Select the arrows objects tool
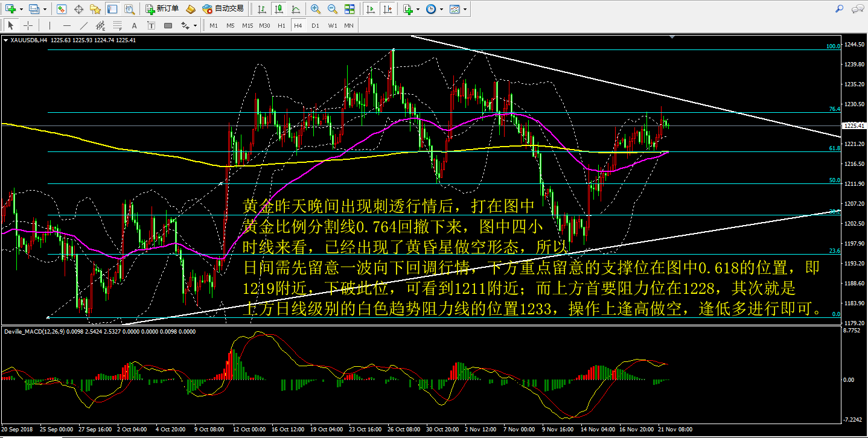Image resolution: width=868 pixels, height=438 pixels. coord(185,25)
